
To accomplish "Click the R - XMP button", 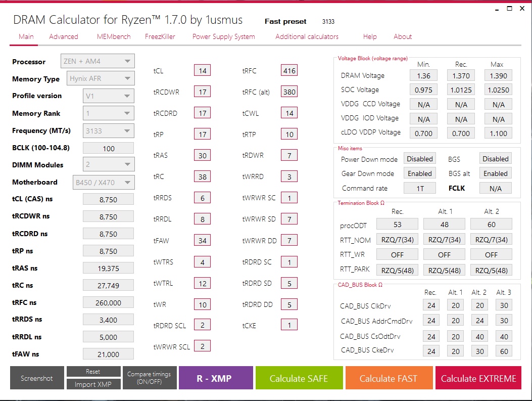I will [216, 378].
